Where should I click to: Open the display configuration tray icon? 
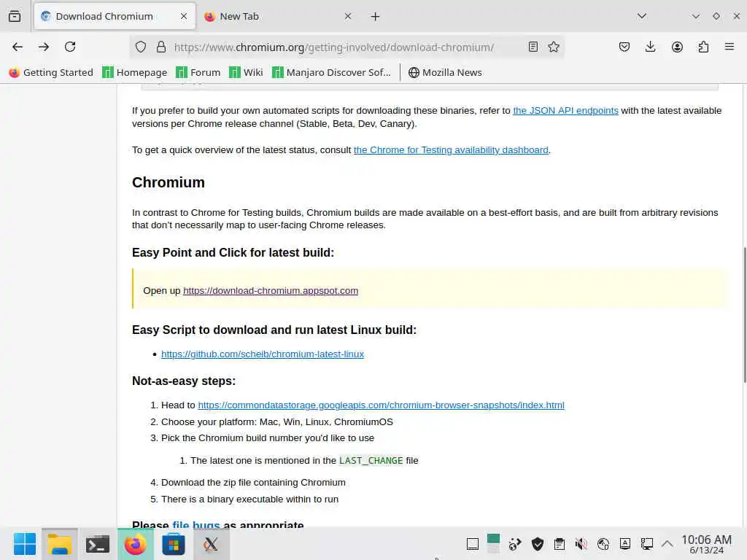tap(646, 544)
